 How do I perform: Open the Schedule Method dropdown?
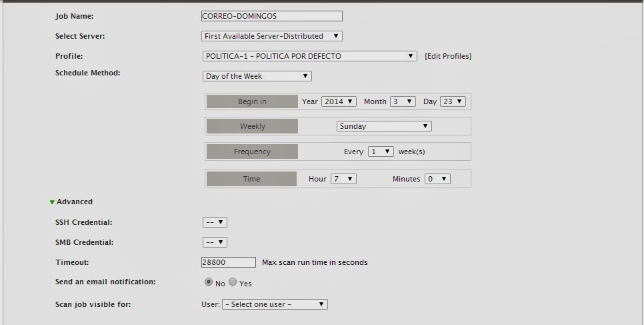[x=257, y=76]
